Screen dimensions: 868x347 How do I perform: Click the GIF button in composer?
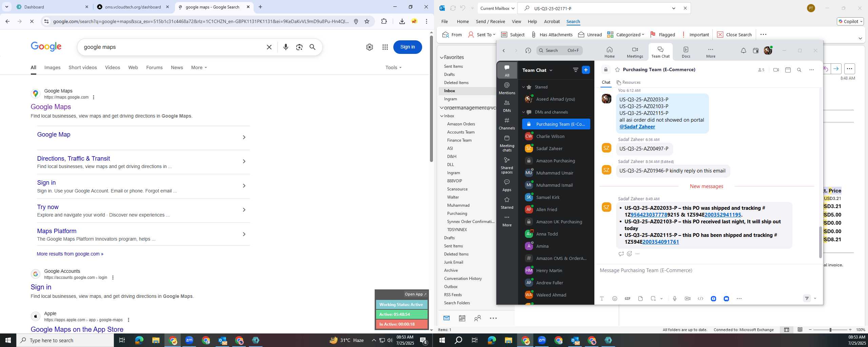(x=628, y=299)
